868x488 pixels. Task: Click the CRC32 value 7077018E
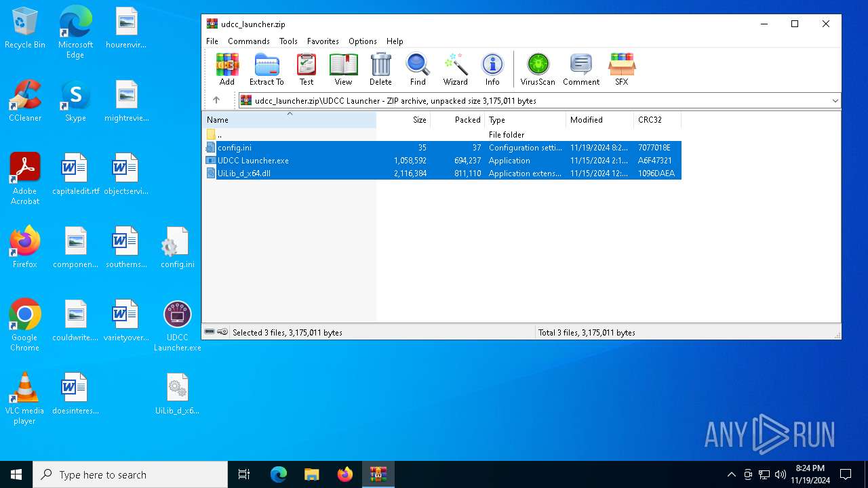(x=654, y=148)
